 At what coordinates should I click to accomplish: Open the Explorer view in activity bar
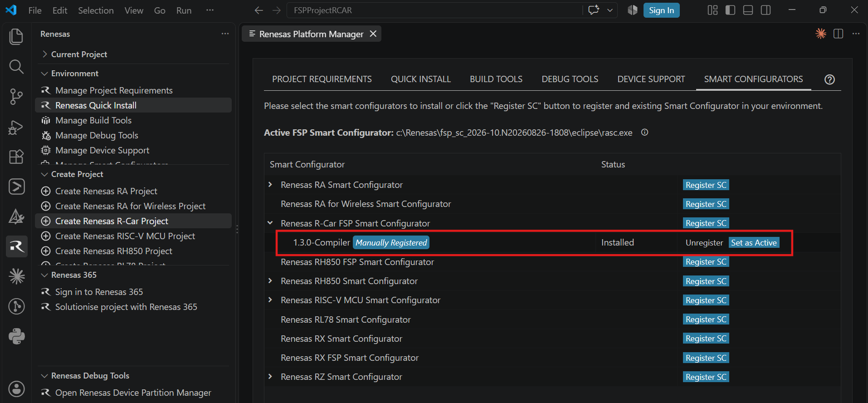coord(16,37)
